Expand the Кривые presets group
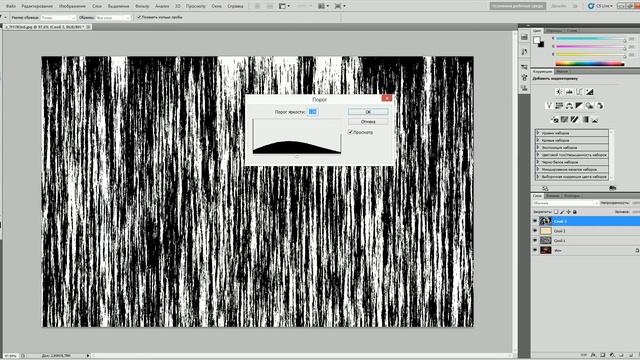 pyautogui.click(x=538, y=140)
